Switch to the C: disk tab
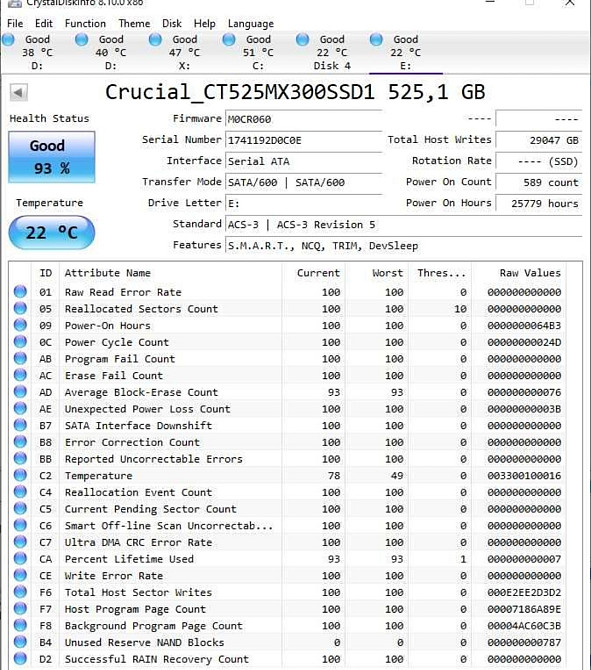 (258, 52)
